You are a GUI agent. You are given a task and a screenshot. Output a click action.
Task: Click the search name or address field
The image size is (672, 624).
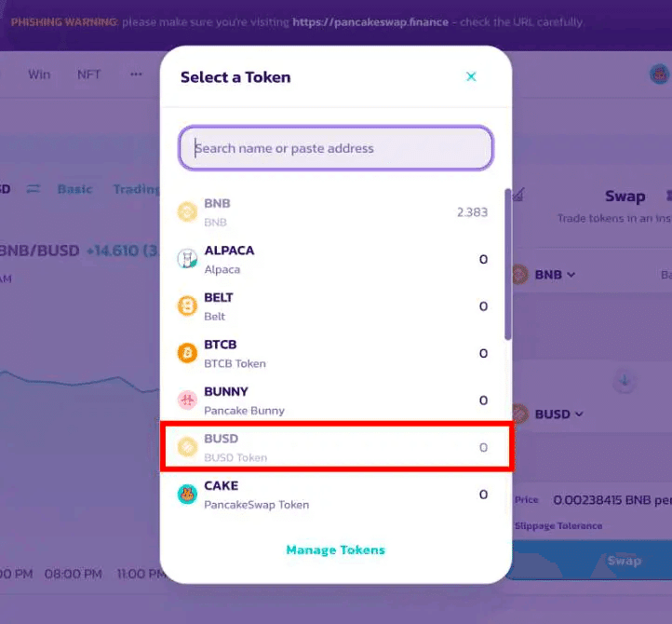click(336, 148)
